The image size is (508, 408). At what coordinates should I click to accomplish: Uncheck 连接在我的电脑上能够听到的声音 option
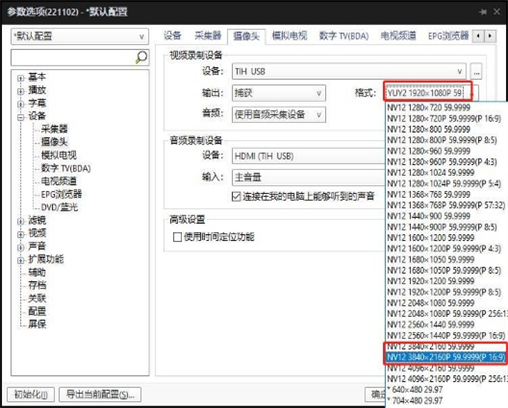click(236, 196)
